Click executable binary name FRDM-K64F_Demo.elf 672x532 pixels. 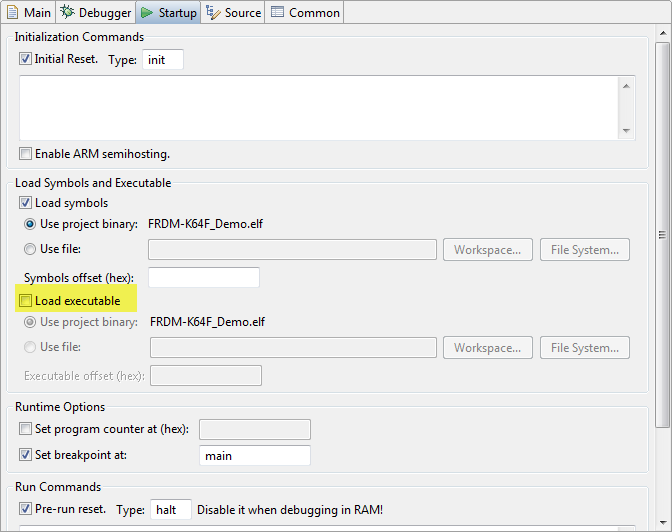[x=207, y=322]
